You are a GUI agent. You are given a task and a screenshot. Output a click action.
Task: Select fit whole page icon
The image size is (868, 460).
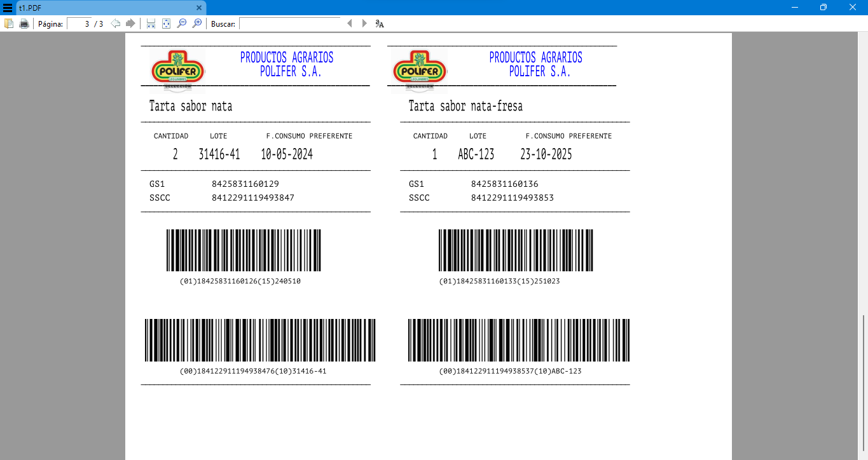tap(166, 24)
